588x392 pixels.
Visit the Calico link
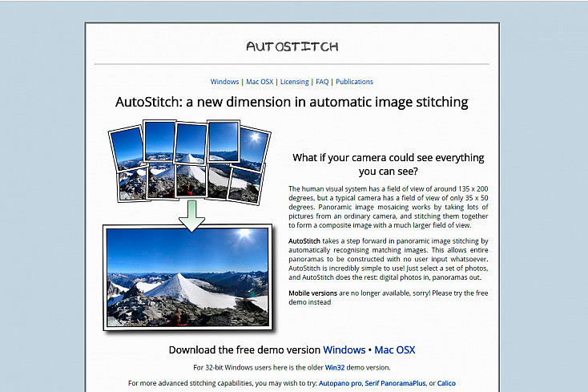pyautogui.click(x=446, y=383)
